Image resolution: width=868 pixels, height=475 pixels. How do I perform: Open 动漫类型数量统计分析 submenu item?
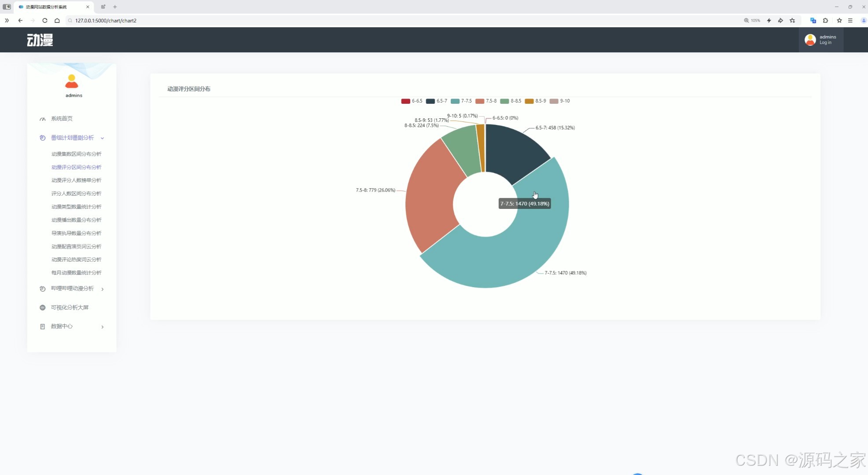click(76, 207)
